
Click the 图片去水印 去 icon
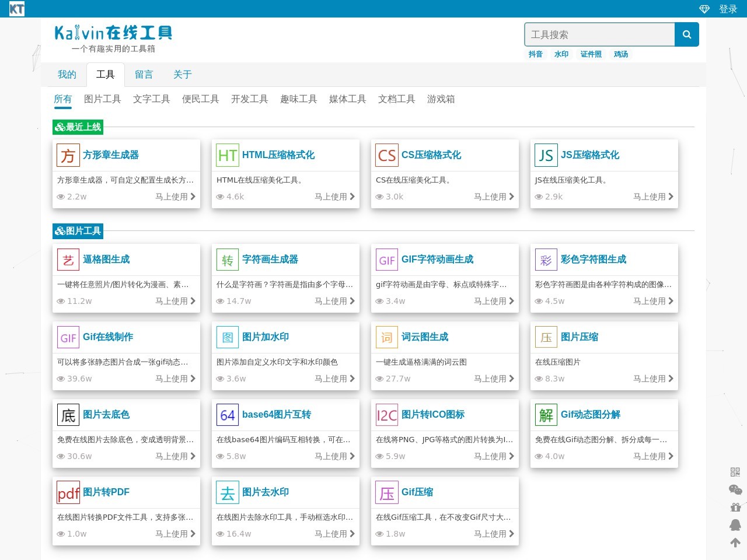coord(228,492)
